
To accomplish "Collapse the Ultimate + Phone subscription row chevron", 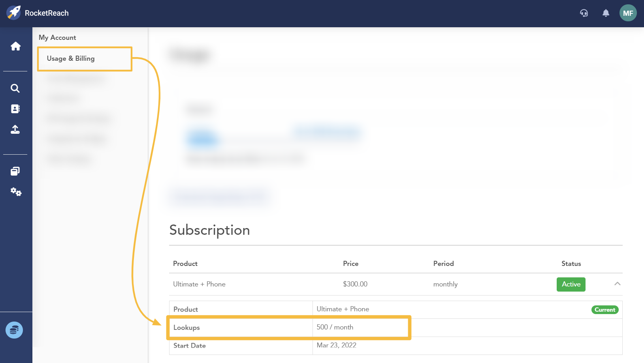I will pyautogui.click(x=618, y=284).
